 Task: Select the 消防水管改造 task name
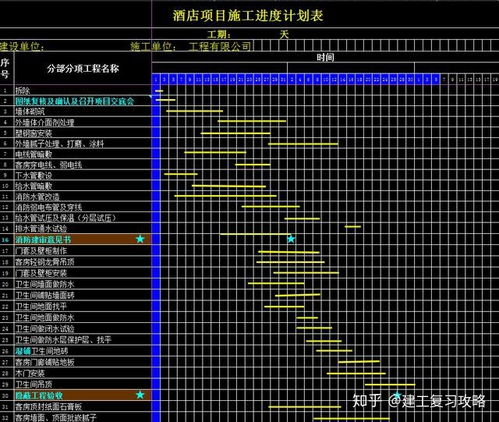[x=37, y=197]
